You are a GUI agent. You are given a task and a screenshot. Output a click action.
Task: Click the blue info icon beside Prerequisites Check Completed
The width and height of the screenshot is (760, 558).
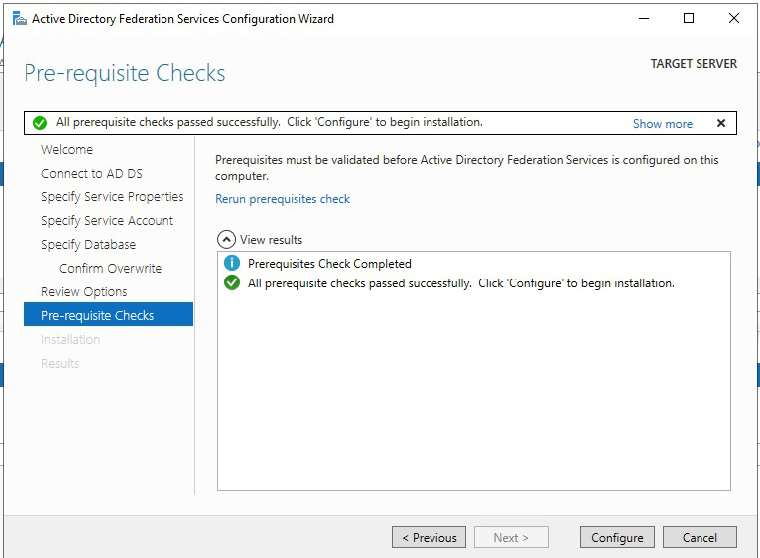click(x=232, y=263)
